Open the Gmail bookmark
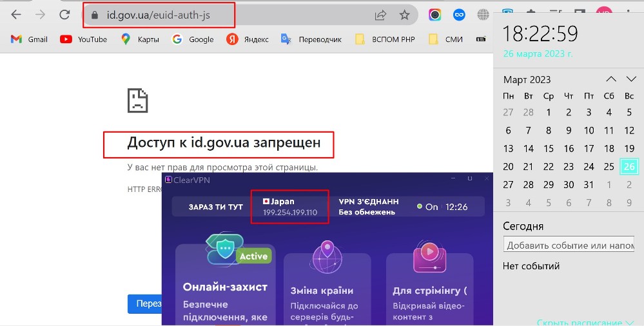The width and height of the screenshot is (644, 326). click(29, 39)
